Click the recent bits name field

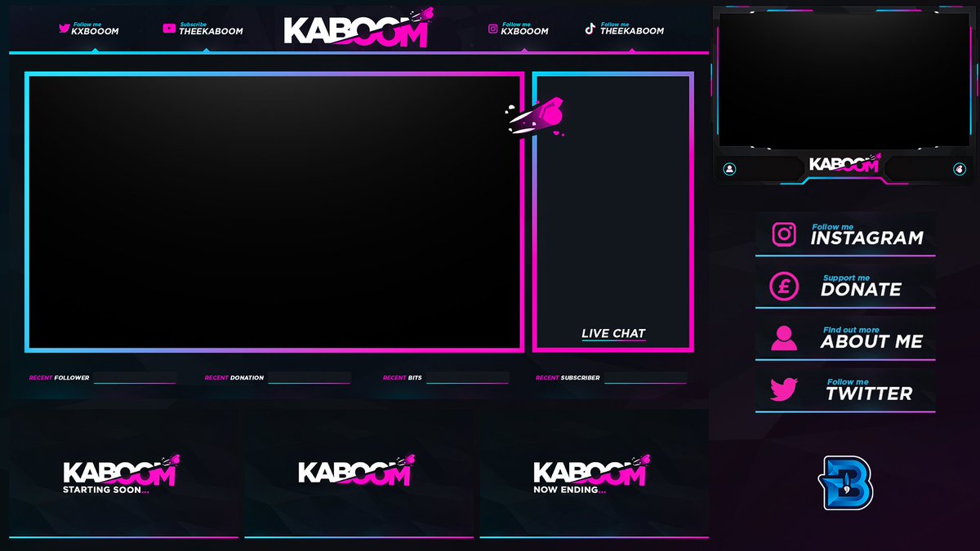[x=467, y=378]
